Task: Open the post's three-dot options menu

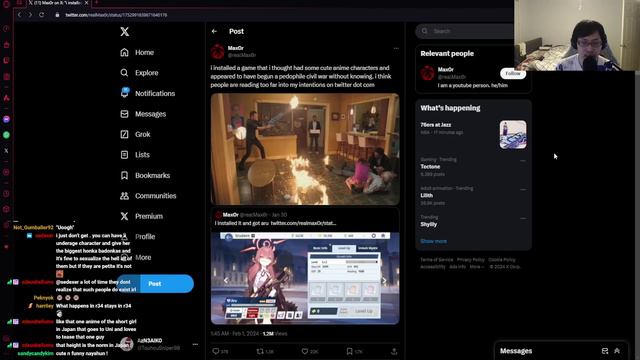Action: 396,48
